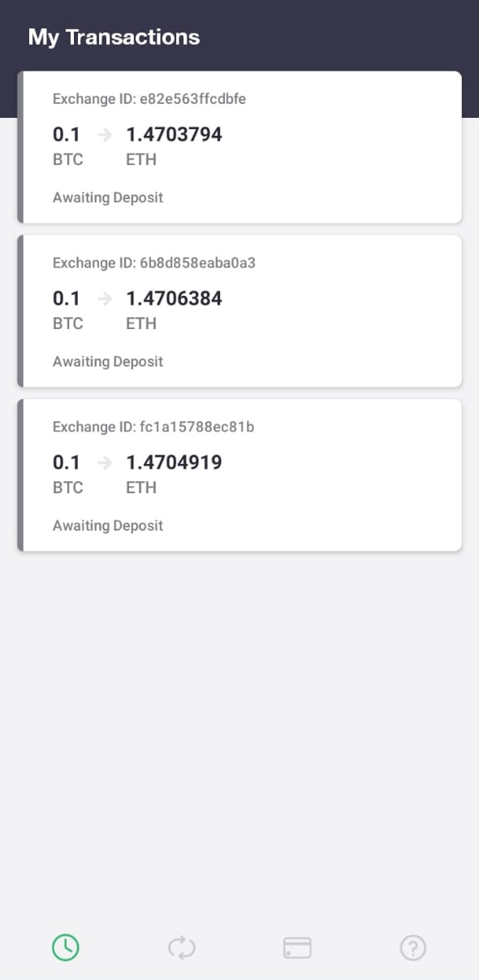Click arrow icon in 6b8d858eaba0a3 transaction

[x=104, y=299]
